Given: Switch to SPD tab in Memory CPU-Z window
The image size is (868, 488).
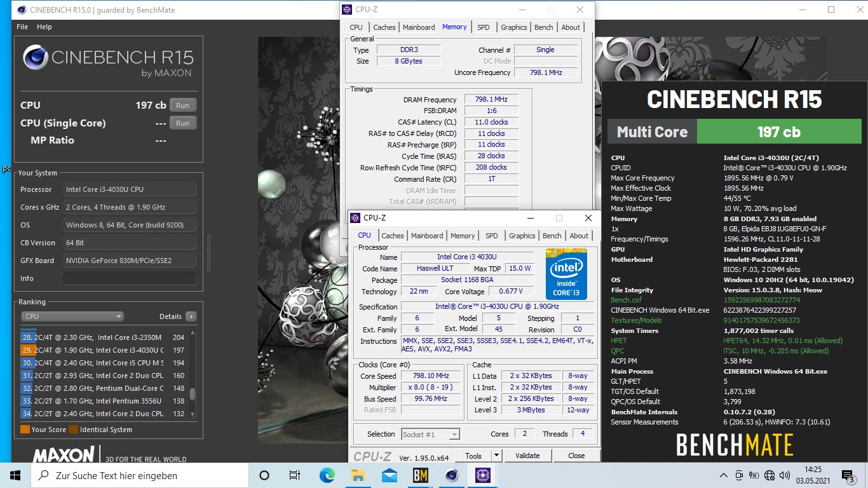Looking at the screenshot, I should click(484, 27).
